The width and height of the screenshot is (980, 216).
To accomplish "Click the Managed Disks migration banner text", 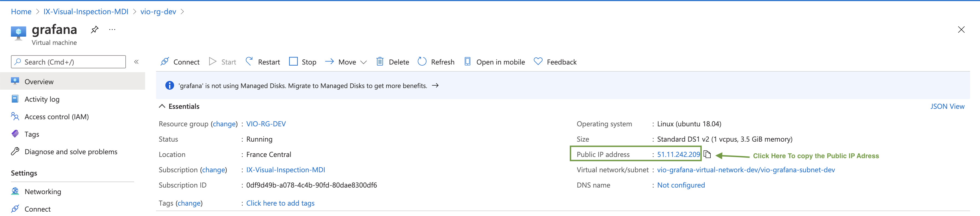I will tap(303, 86).
